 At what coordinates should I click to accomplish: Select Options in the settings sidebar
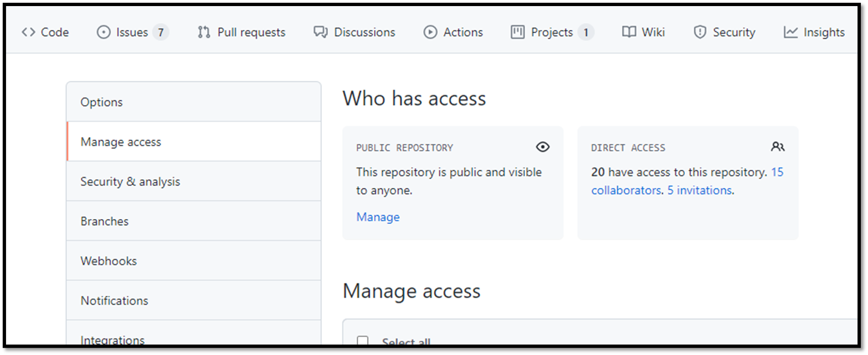(194, 102)
